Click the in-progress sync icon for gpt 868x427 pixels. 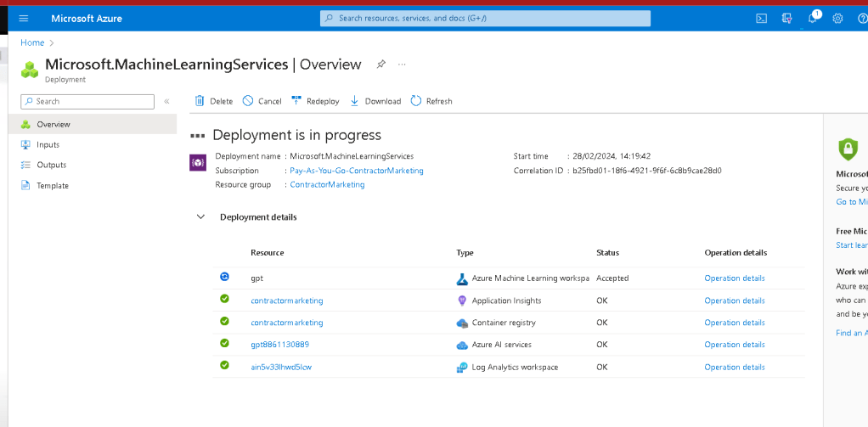[x=224, y=277]
